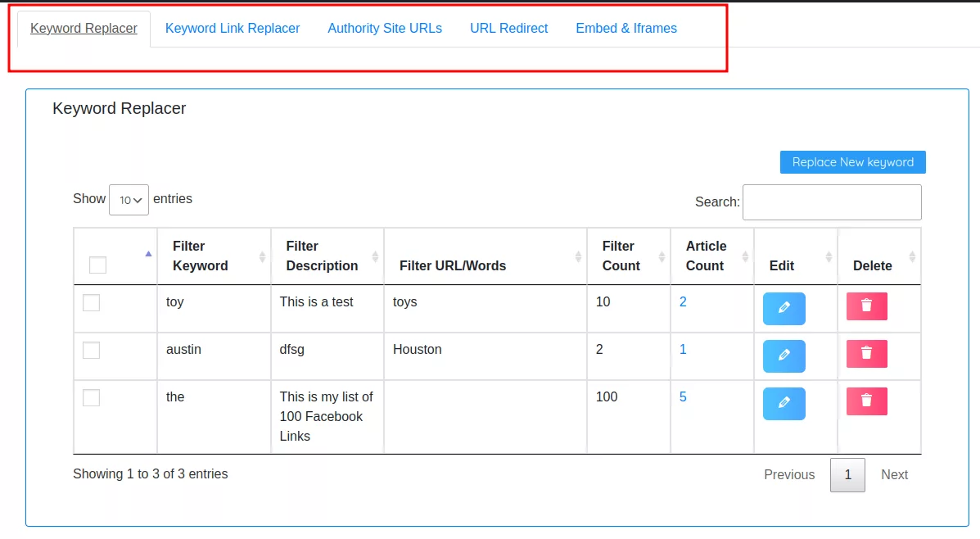This screenshot has width=980, height=539.
Task: Sort by Filter Count column arrows
Action: 662,256
